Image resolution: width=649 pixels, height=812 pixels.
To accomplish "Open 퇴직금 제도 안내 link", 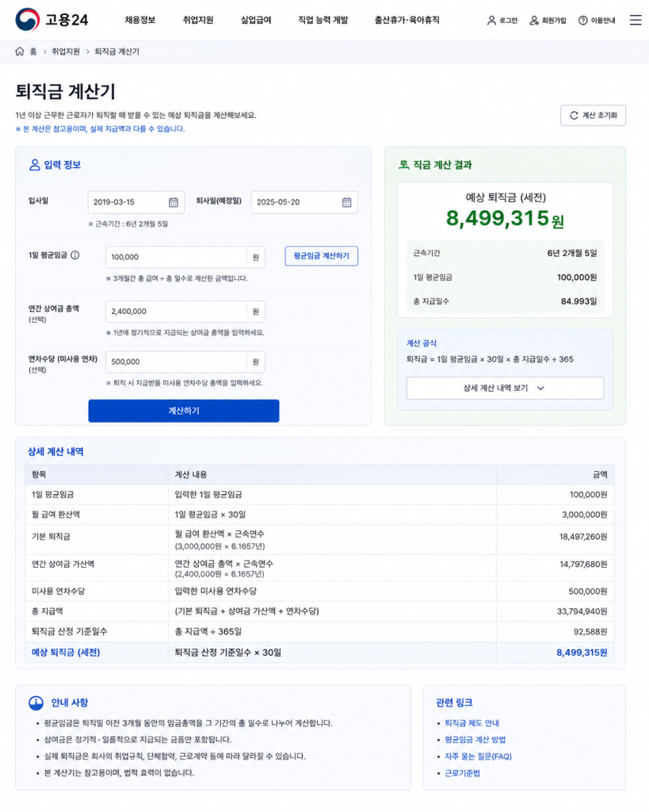I will point(472,723).
